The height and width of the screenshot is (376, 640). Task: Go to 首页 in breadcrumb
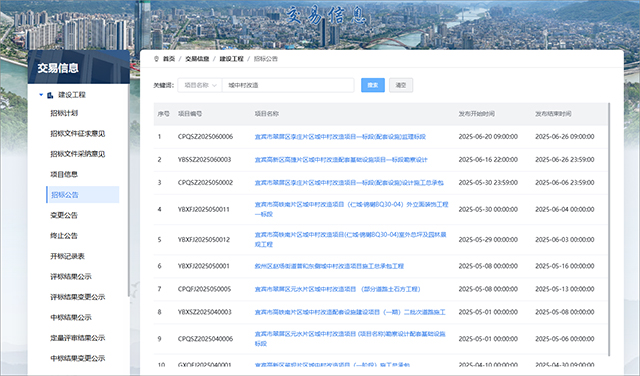coord(169,59)
